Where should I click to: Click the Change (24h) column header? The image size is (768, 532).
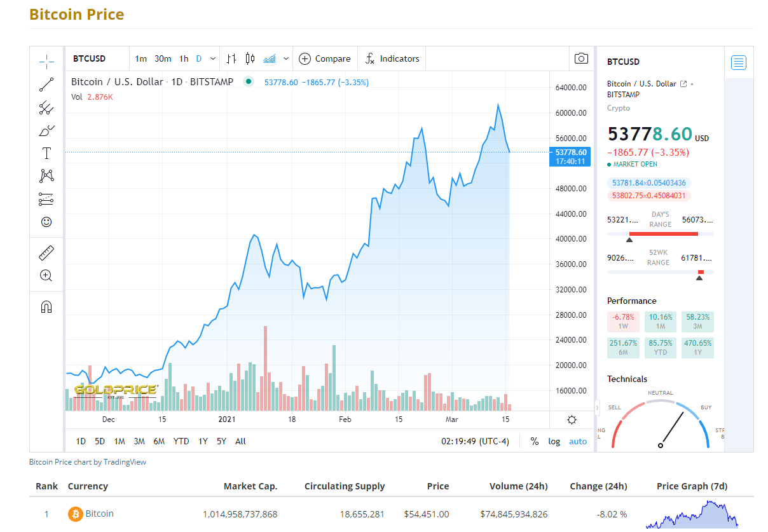click(x=598, y=486)
